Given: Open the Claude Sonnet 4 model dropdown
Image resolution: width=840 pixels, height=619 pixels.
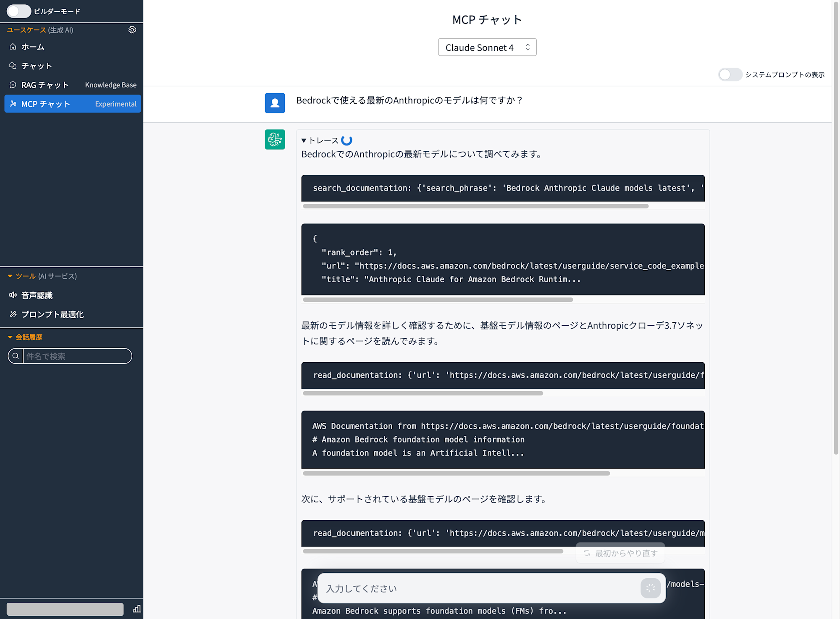Looking at the screenshot, I should [x=487, y=47].
